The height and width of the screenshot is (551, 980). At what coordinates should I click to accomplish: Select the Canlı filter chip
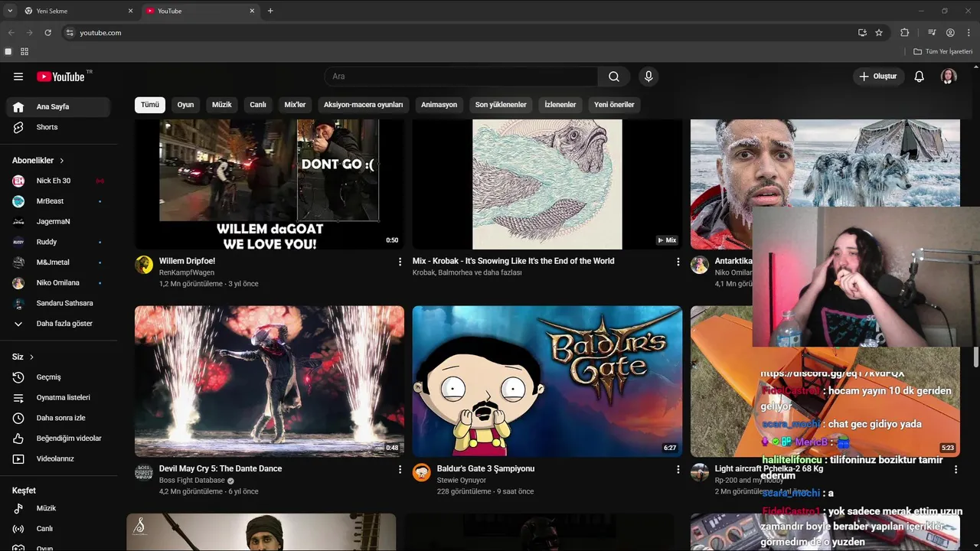tap(258, 105)
